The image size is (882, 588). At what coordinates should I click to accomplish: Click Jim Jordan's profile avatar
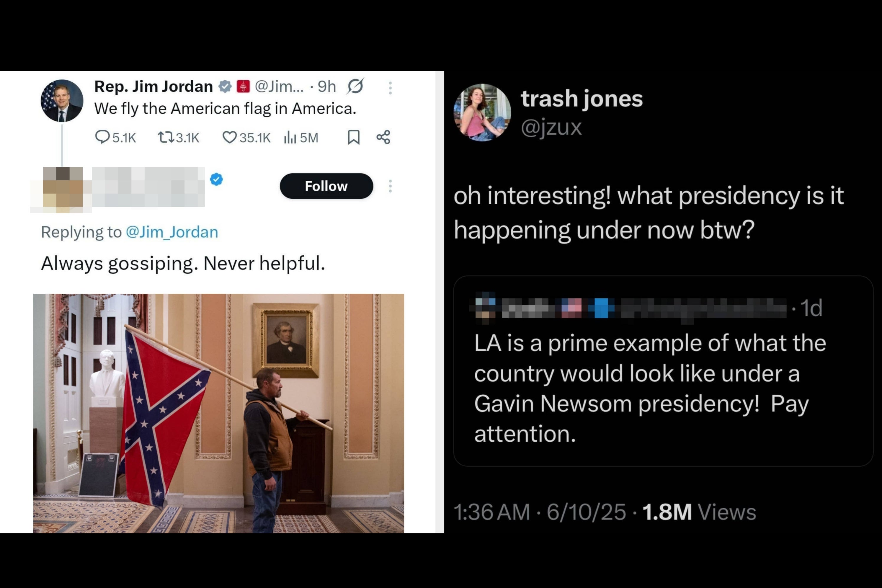pyautogui.click(x=62, y=100)
